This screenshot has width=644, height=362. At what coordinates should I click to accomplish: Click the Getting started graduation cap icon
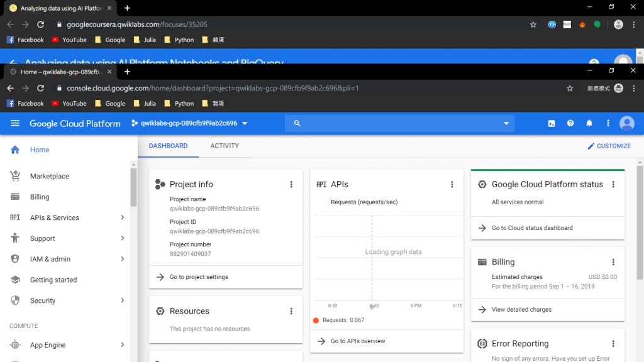point(15,280)
